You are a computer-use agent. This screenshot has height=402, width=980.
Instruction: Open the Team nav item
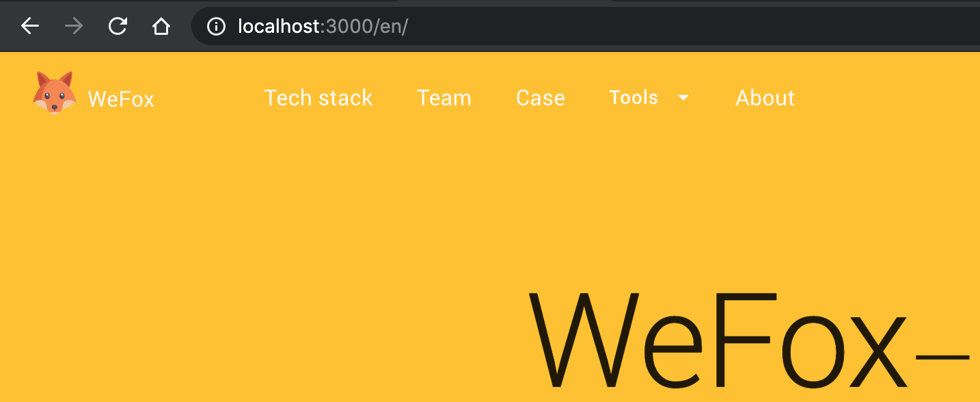444,98
